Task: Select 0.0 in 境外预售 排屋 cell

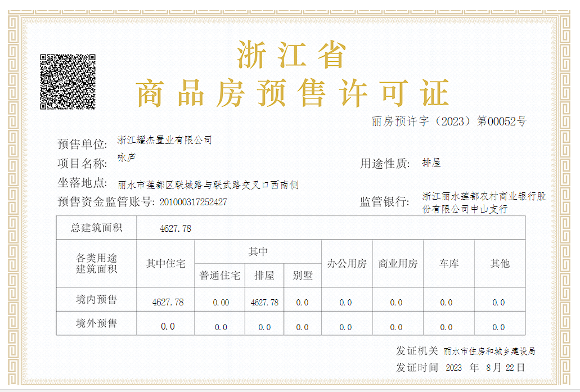Action: coord(264,327)
